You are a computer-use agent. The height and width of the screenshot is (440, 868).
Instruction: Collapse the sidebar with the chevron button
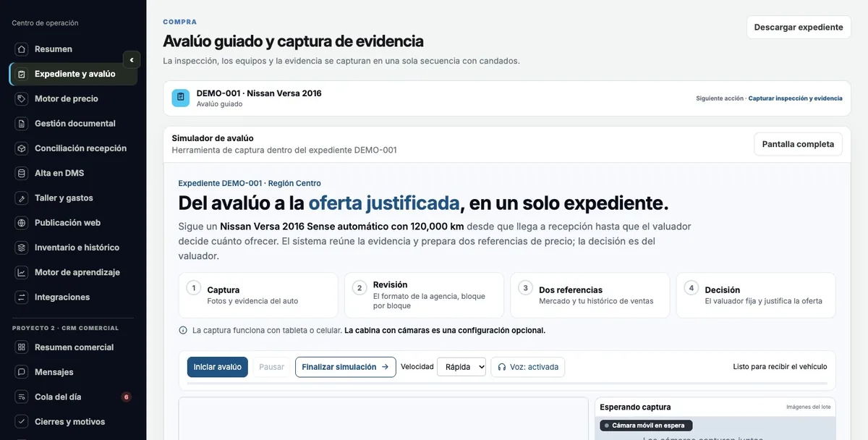pyautogui.click(x=131, y=60)
